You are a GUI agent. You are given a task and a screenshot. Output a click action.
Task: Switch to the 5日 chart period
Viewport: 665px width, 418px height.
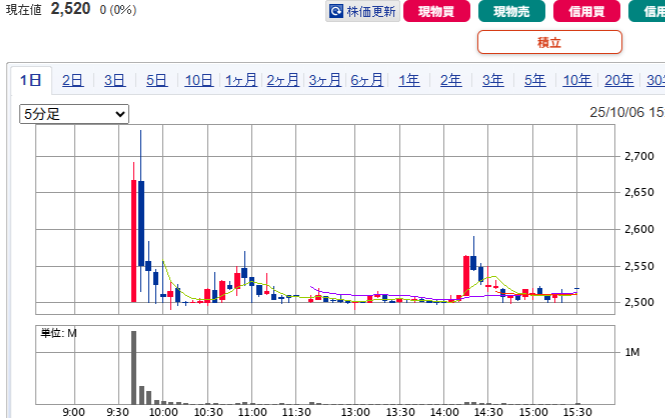pyautogui.click(x=156, y=81)
